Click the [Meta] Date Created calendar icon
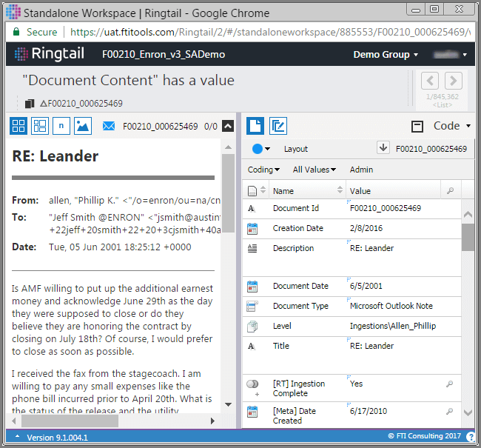481x448 pixels. pos(252,412)
